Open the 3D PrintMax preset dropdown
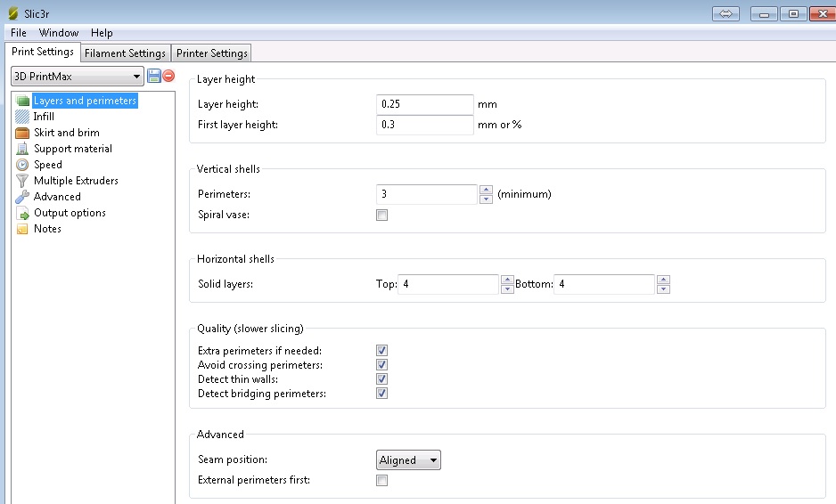The width and height of the screenshot is (836, 504). tap(77, 77)
